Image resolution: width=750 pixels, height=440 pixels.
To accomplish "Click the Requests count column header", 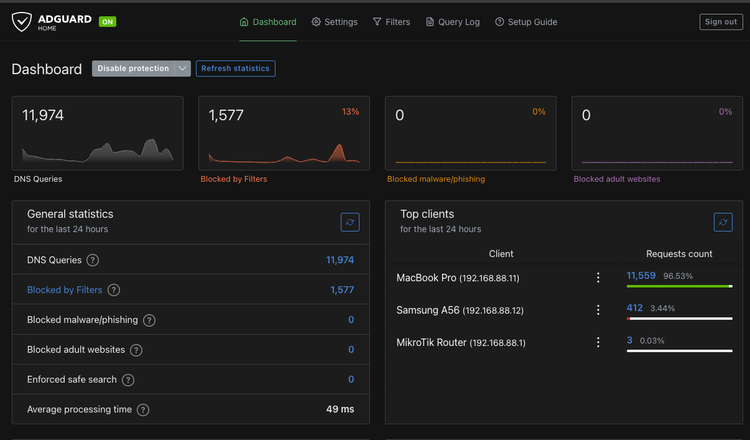I will click(x=679, y=254).
